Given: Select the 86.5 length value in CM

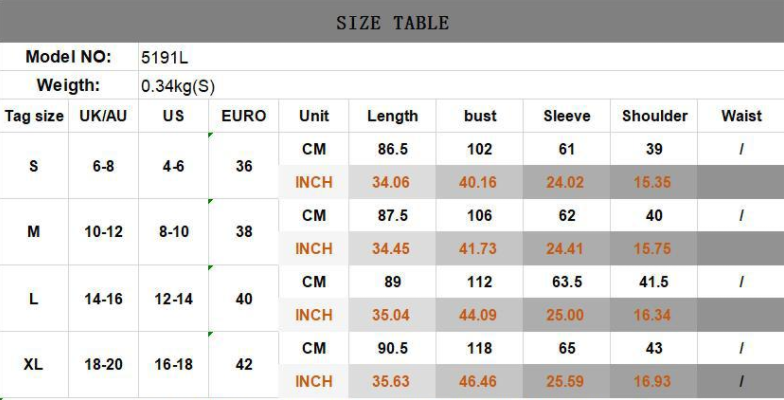Looking at the screenshot, I should [x=392, y=149].
